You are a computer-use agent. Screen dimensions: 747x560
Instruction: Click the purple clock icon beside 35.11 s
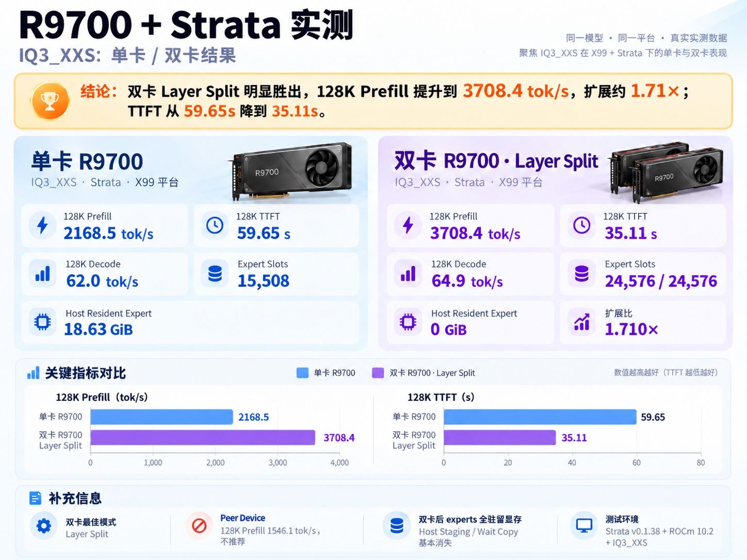[x=581, y=225]
